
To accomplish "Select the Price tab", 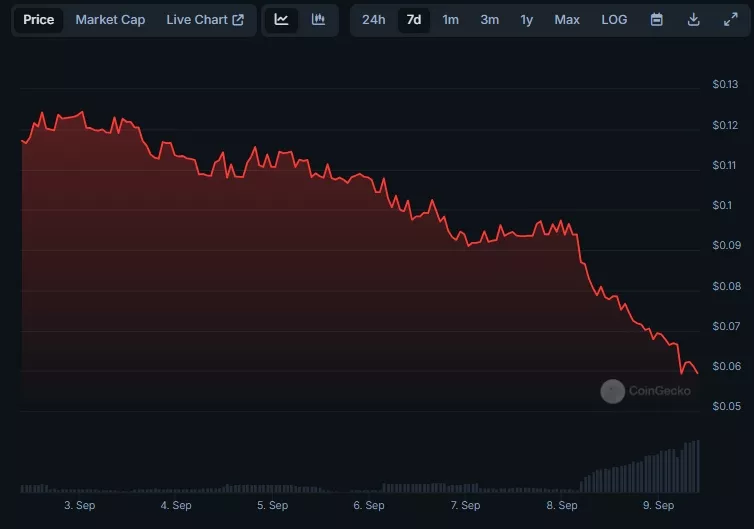I will 39,20.
